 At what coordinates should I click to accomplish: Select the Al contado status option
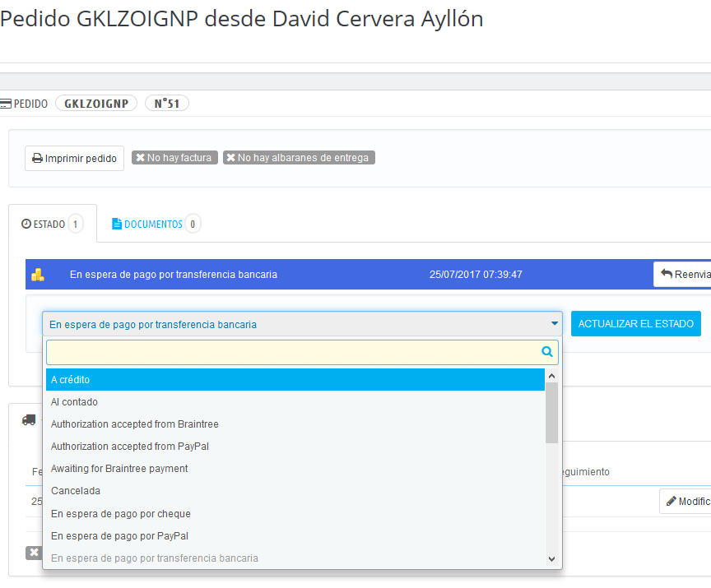click(295, 402)
